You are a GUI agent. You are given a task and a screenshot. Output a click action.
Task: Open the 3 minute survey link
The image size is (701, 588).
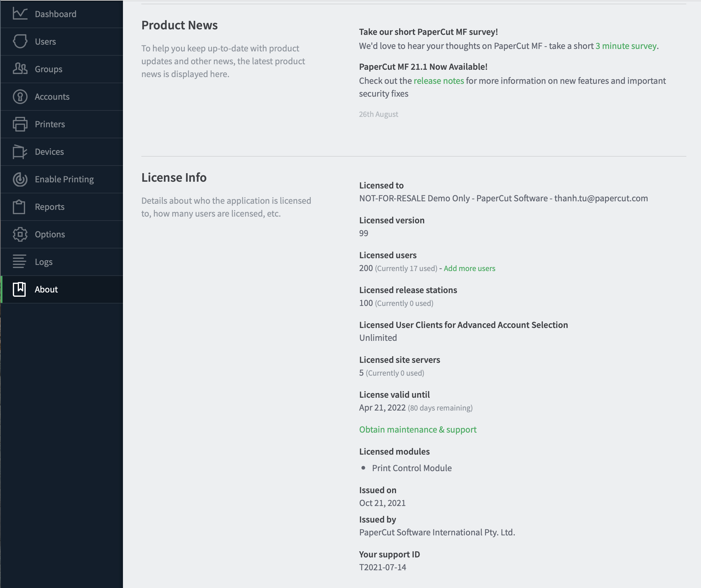(x=625, y=46)
